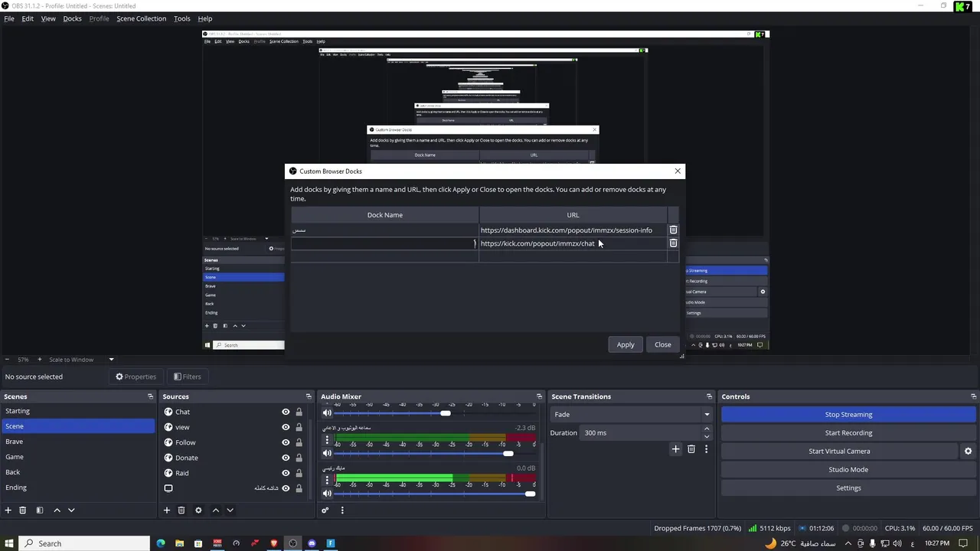Click Start Recording
980x551 pixels.
click(x=848, y=433)
